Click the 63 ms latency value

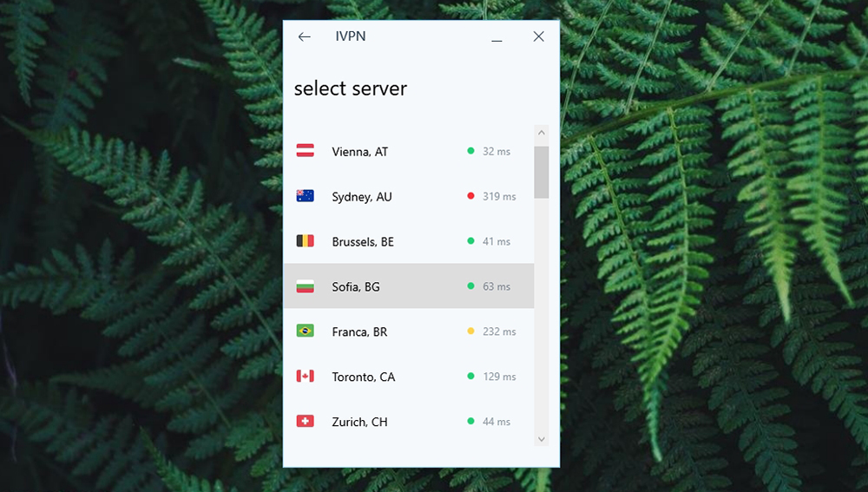[x=496, y=286]
